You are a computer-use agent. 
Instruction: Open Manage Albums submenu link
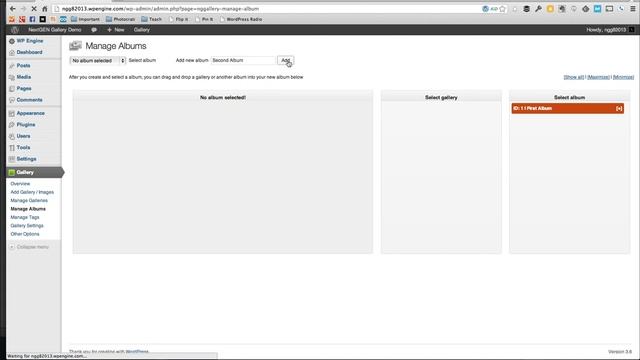(28, 209)
